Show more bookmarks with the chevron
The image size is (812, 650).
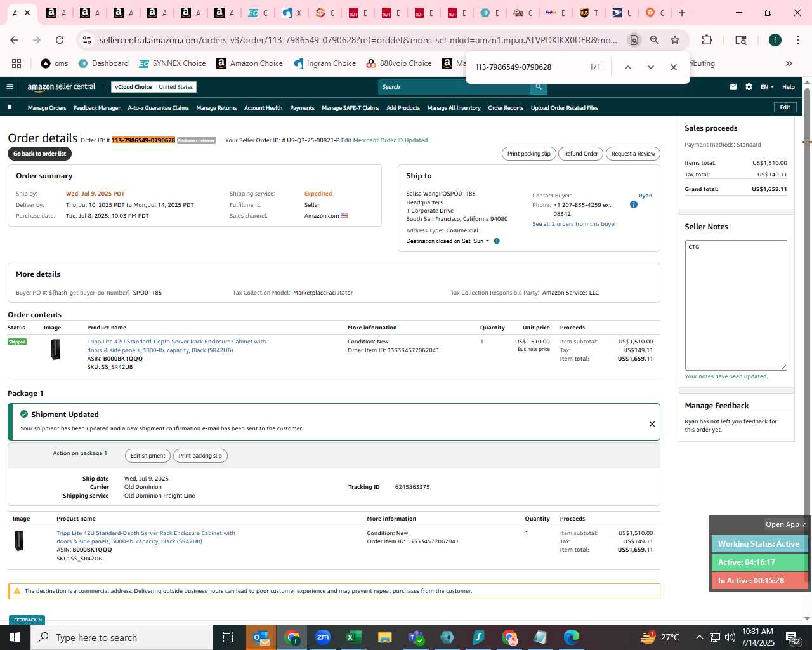pos(789,63)
